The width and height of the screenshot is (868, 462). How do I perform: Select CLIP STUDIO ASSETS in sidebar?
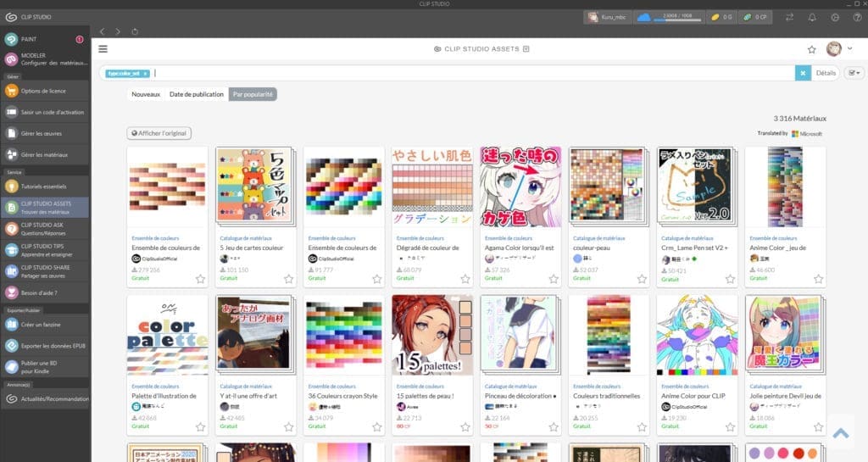pos(44,208)
